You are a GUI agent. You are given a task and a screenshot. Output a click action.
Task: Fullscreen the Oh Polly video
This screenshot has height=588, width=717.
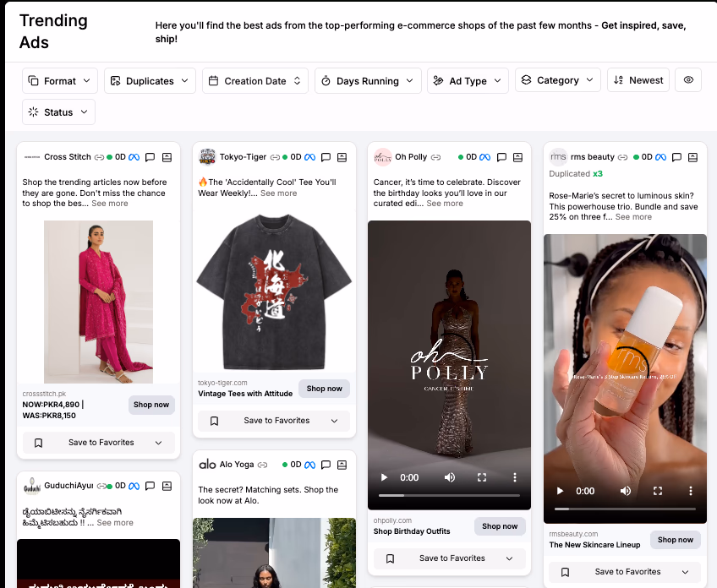(482, 477)
